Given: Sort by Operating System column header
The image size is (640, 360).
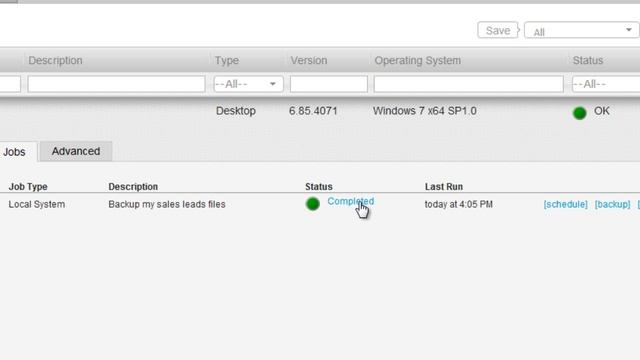Looking at the screenshot, I should coord(418,60).
